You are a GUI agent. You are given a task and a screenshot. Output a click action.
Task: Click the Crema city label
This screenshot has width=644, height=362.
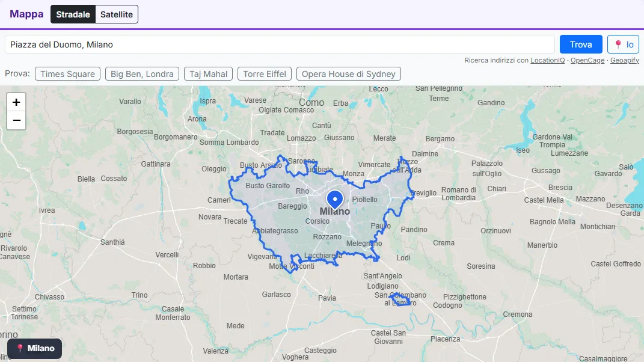tap(444, 243)
